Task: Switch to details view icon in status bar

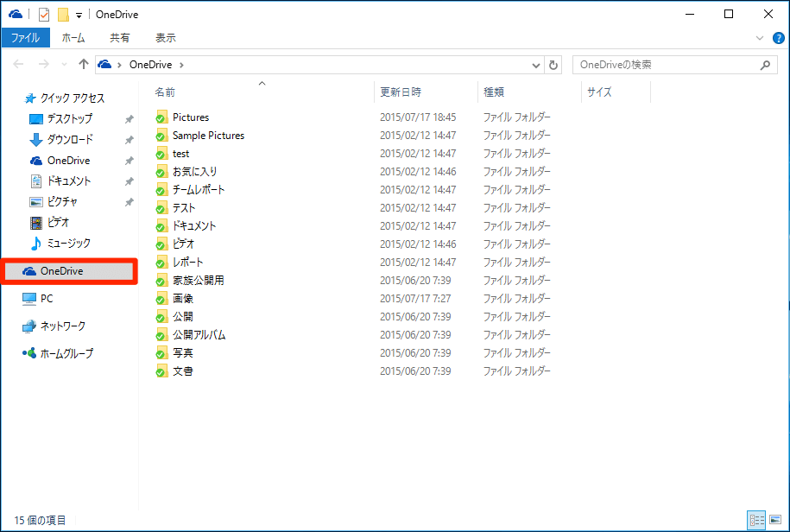Action: pos(756,519)
